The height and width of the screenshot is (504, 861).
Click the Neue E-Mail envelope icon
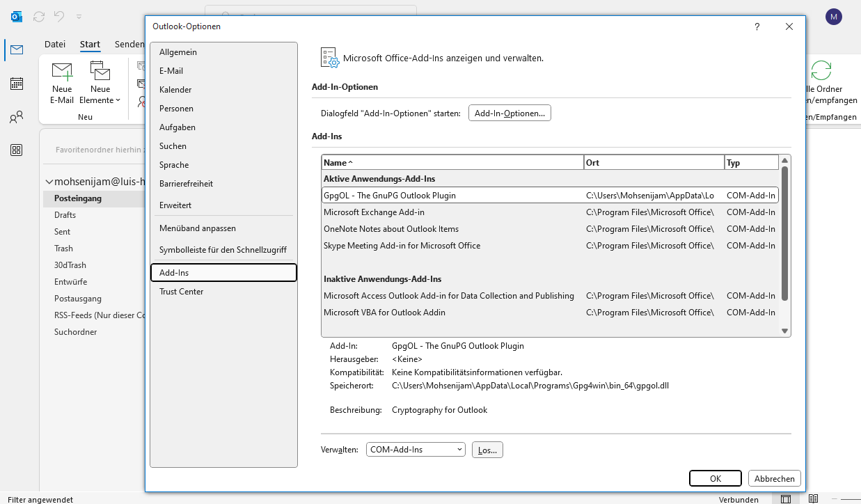(62, 72)
